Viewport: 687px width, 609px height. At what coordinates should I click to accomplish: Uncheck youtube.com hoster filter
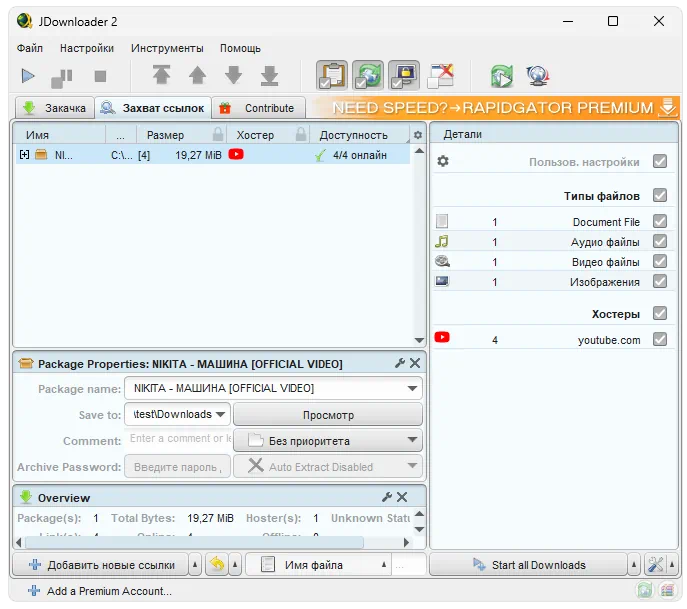[x=659, y=339]
